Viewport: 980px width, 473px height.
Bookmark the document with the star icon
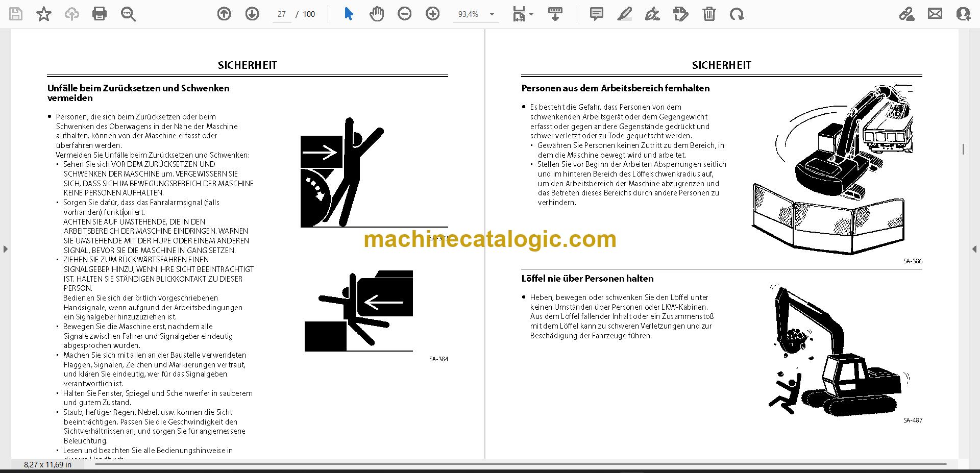44,14
